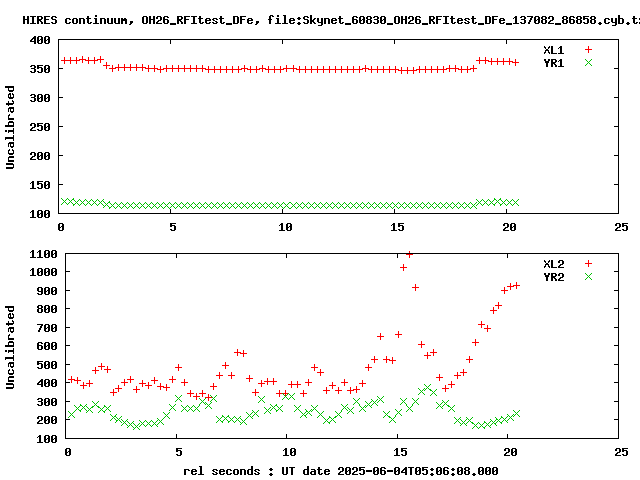
Task: Click the green cross marker beside YR2
Action: pos(589,277)
